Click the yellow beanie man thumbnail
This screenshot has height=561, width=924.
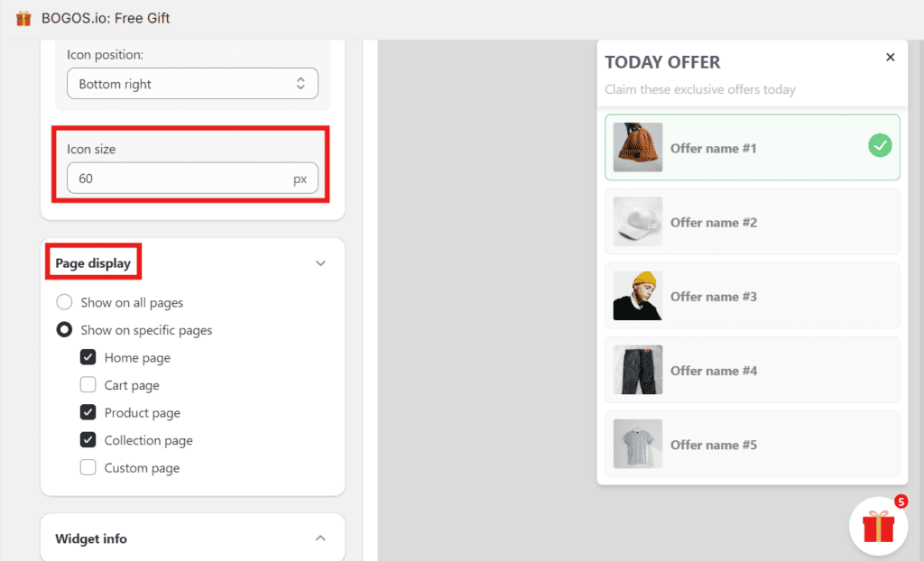[637, 296]
